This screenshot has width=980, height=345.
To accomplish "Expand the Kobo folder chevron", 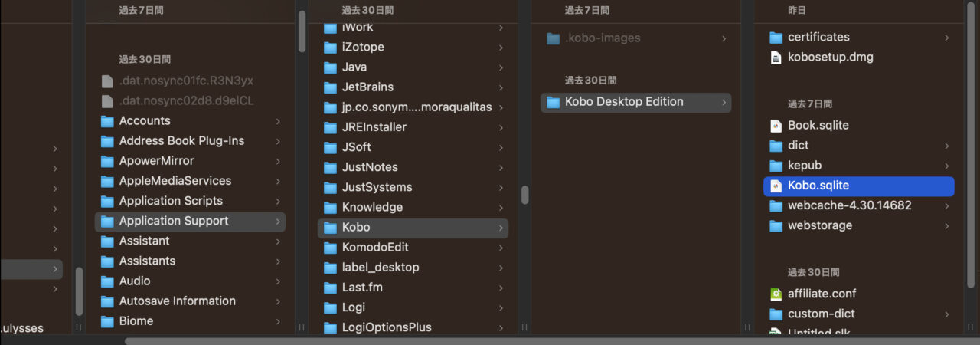I will pos(501,228).
